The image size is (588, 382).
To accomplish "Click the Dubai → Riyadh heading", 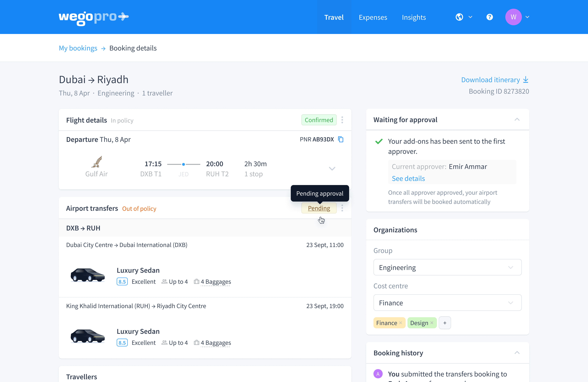I will (94, 80).
